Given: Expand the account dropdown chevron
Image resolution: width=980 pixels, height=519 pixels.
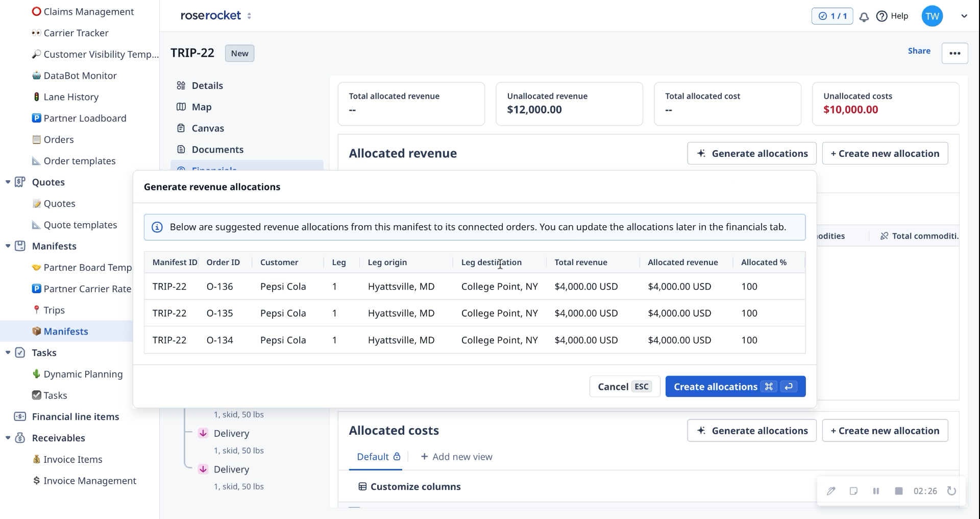Looking at the screenshot, I should click(x=964, y=16).
